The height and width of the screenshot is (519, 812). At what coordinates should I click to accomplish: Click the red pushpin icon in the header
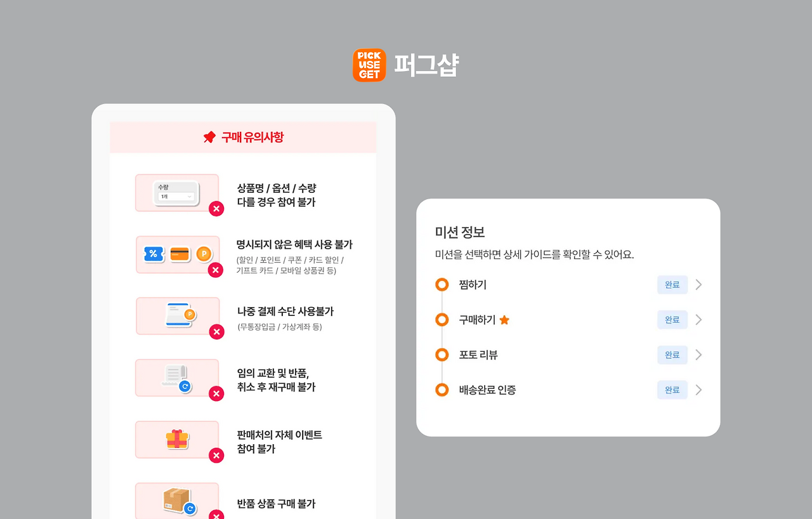coord(209,137)
